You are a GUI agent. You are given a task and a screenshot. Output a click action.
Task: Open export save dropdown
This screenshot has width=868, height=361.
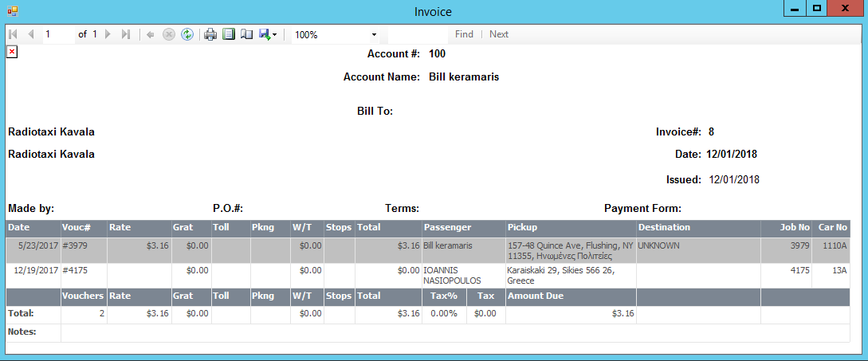point(268,34)
